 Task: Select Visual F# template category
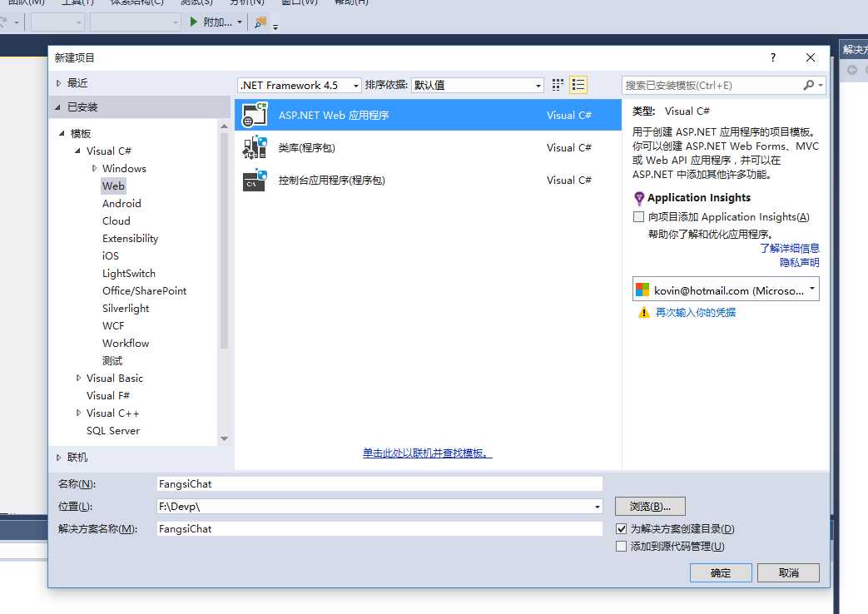pos(108,396)
